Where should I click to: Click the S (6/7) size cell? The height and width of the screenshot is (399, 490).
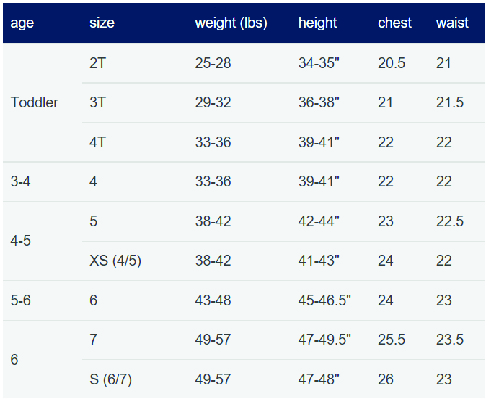[x=110, y=379]
